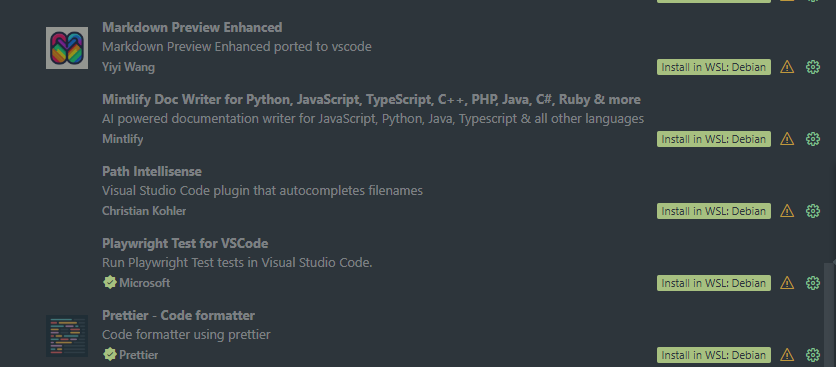Install Mintlify Doc Writer in WSL: Debian
836x367 pixels.
point(714,139)
